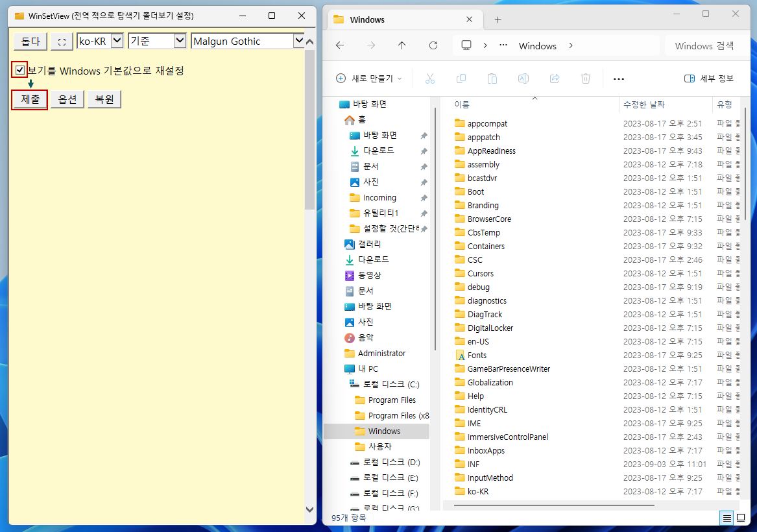Select Administrator folder in navigation pane
The height and width of the screenshot is (532, 757).
(x=375, y=353)
